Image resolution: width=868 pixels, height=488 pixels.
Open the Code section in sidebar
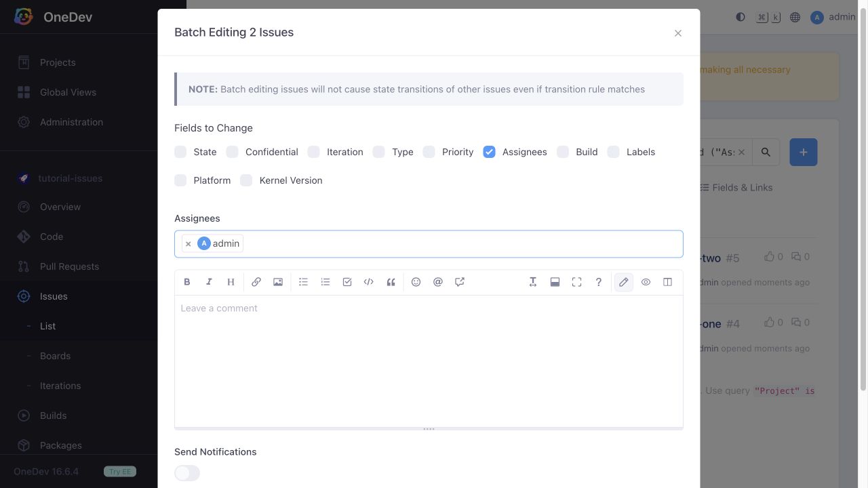[52, 237]
